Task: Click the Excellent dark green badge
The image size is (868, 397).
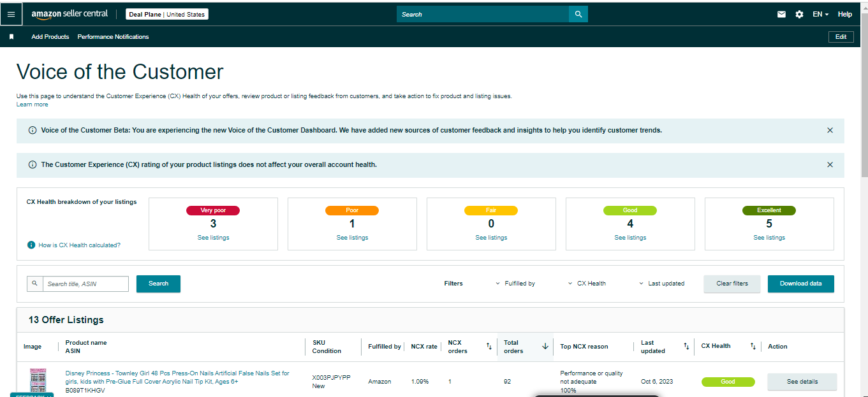Action: point(769,210)
